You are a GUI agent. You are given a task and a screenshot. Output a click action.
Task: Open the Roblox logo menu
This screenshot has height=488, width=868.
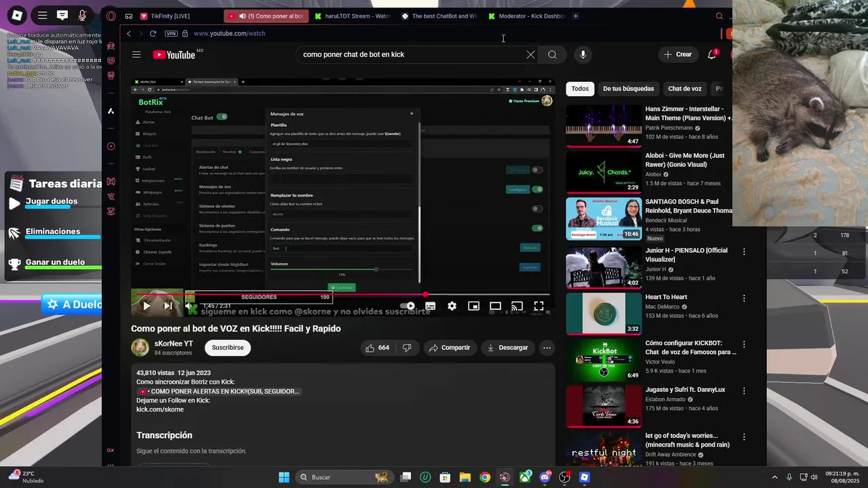click(17, 15)
